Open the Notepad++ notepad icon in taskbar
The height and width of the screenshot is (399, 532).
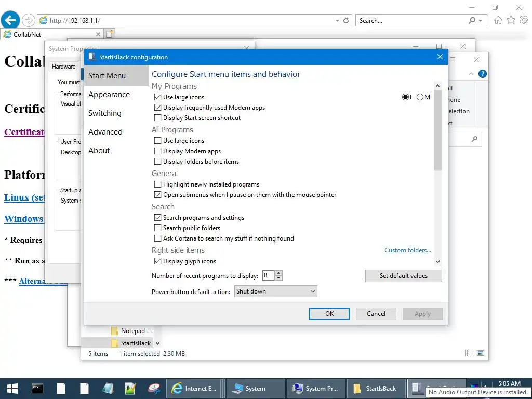[x=130, y=389]
